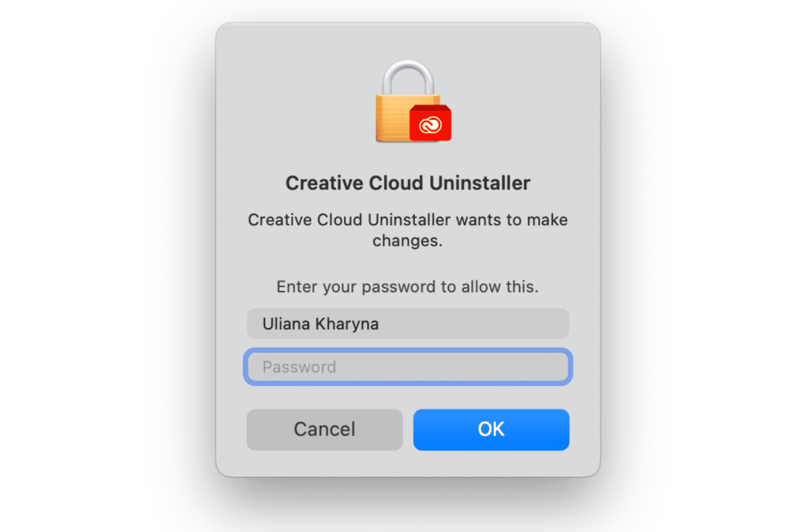The height and width of the screenshot is (532, 812).
Task: Click the bold Creative Cloud Uninstaller title
Action: click(408, 183)
